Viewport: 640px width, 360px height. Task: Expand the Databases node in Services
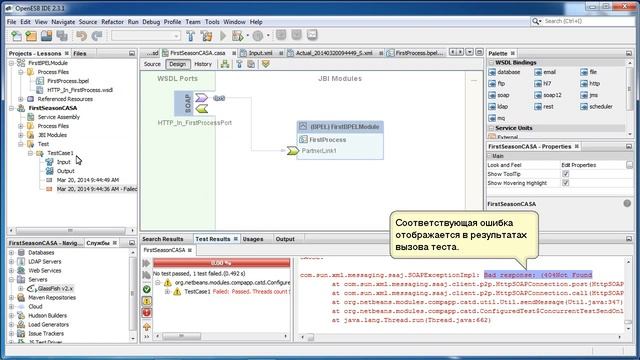pyautogui.click(x=11, y=253)
